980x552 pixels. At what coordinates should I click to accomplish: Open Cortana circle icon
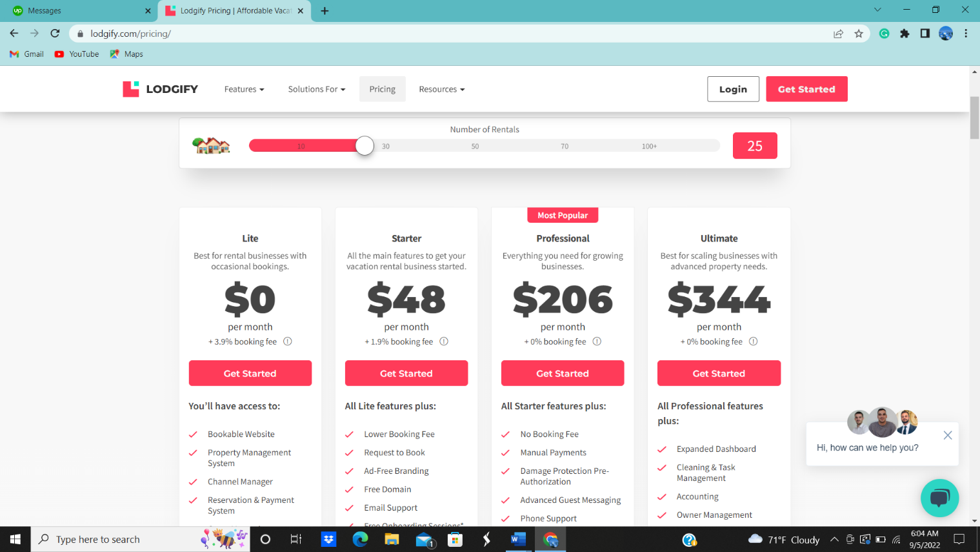(265, 539)
